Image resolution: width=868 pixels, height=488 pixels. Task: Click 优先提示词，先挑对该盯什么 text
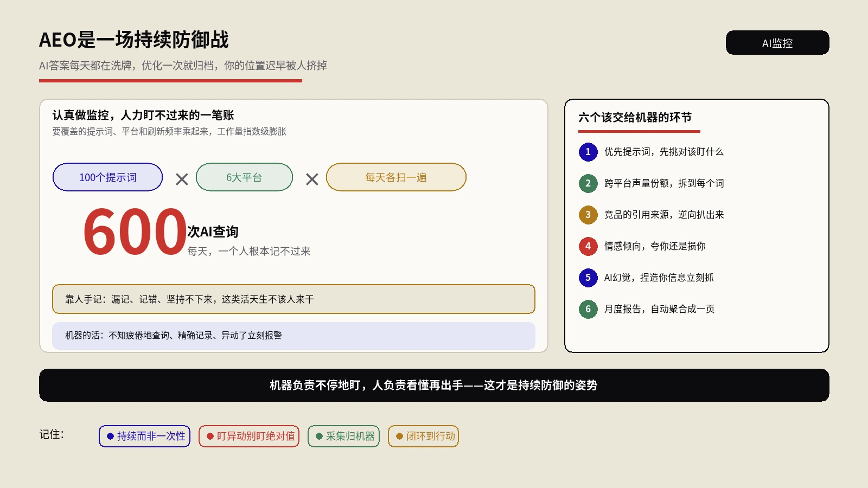click(664, 152)
